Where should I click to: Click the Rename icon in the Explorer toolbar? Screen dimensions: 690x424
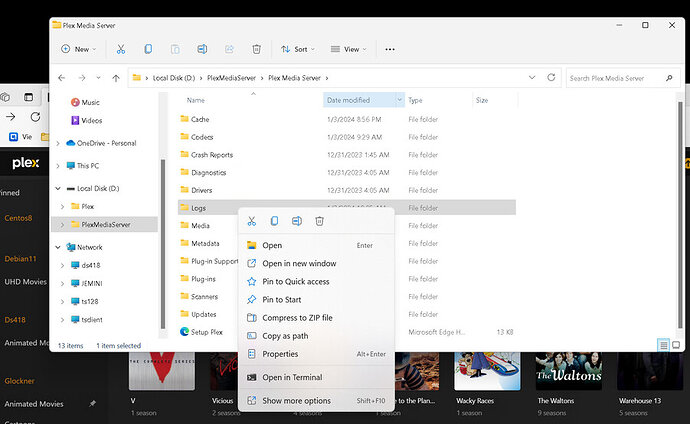(x=202, y=49)
